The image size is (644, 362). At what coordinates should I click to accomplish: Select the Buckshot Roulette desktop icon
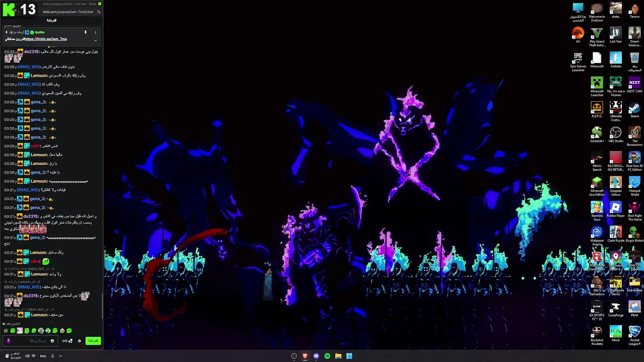(597, 335)
